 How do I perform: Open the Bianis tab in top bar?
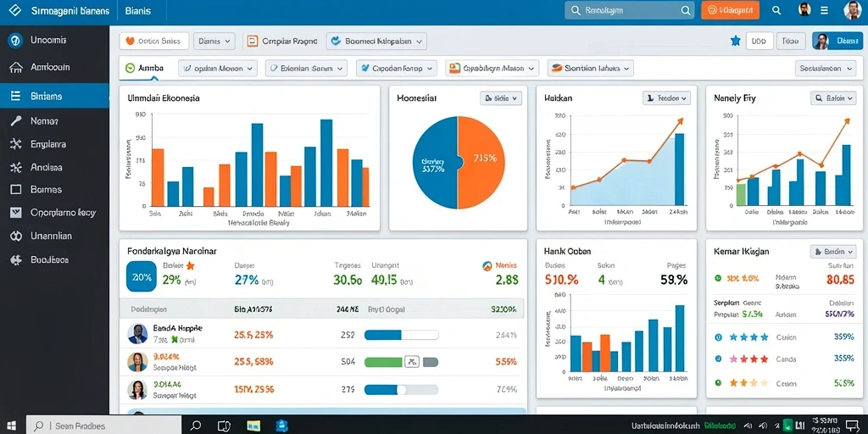(x=138, y=10)
